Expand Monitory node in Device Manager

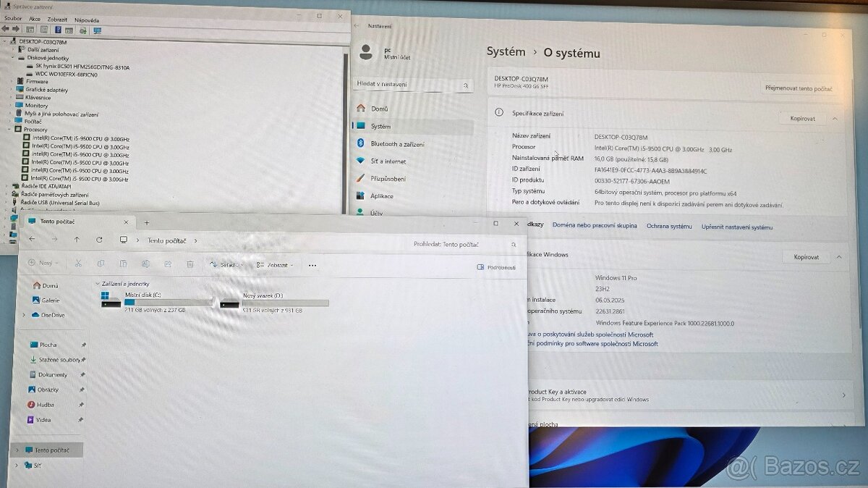pos(11,106)
